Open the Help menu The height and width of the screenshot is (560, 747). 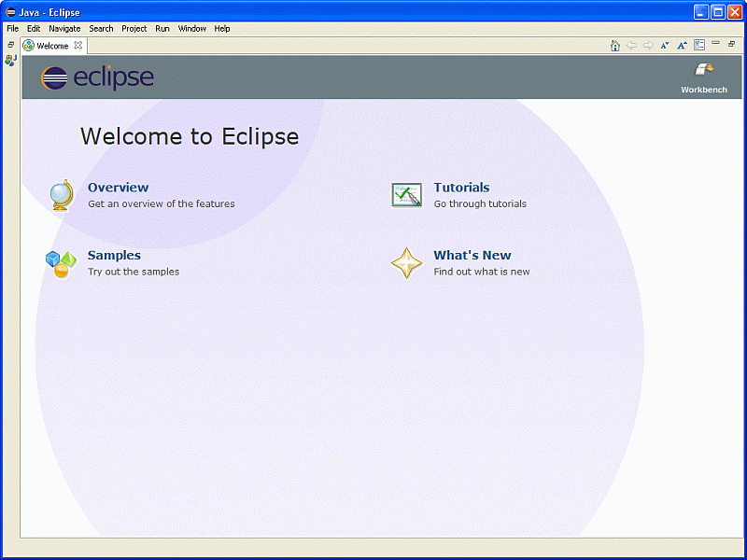tap(222, 29)
